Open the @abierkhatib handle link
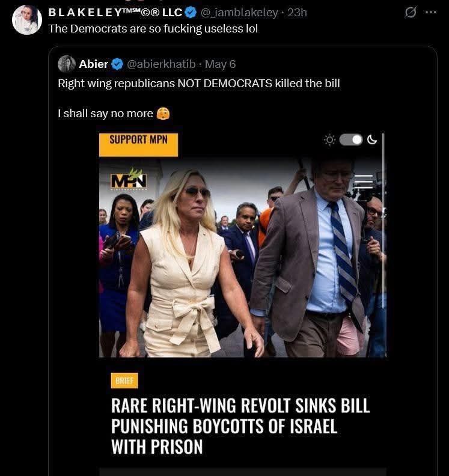 click(x=162, y=64)
